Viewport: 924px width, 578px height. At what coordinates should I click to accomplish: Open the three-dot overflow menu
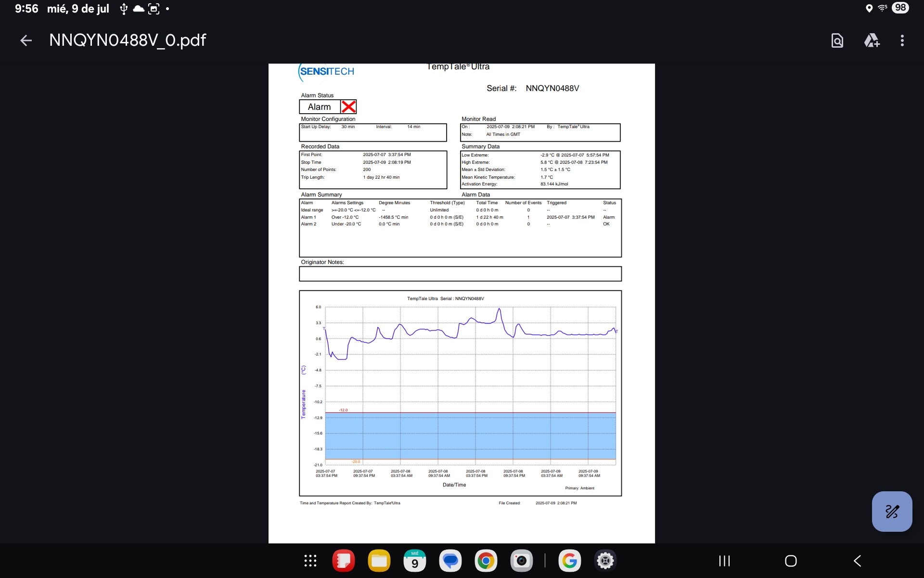pyautogui.click(x=902, y=40)
